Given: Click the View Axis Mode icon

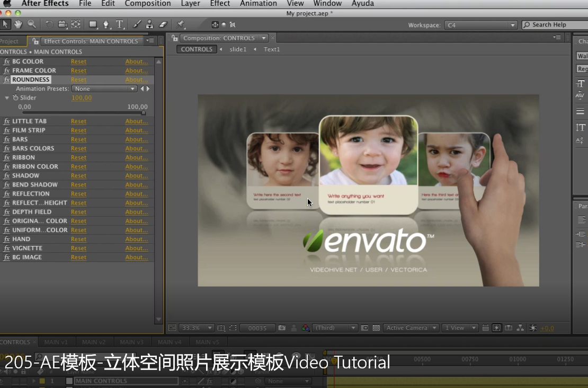Looking at the screenshot, I should point(233,25).
